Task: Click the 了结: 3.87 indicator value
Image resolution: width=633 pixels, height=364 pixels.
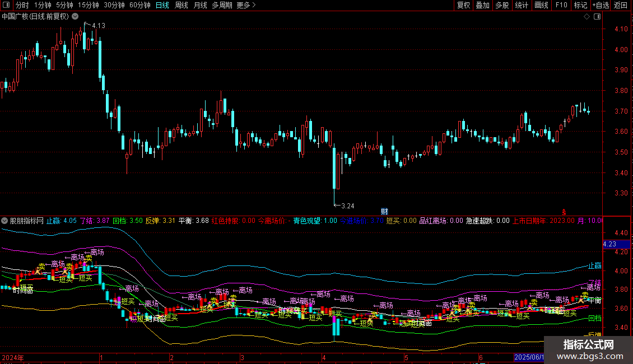Action: click(x=95, y=221)
